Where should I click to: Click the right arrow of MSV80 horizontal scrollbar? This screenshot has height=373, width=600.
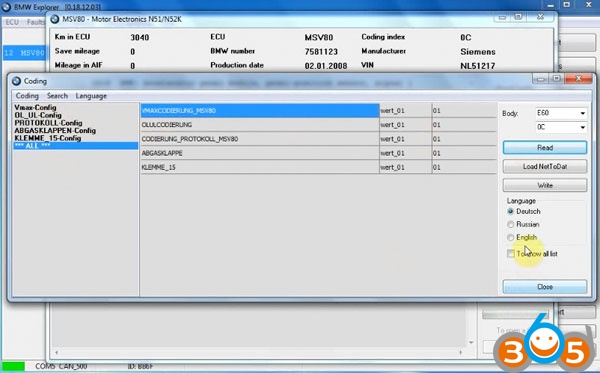point(460,352)
